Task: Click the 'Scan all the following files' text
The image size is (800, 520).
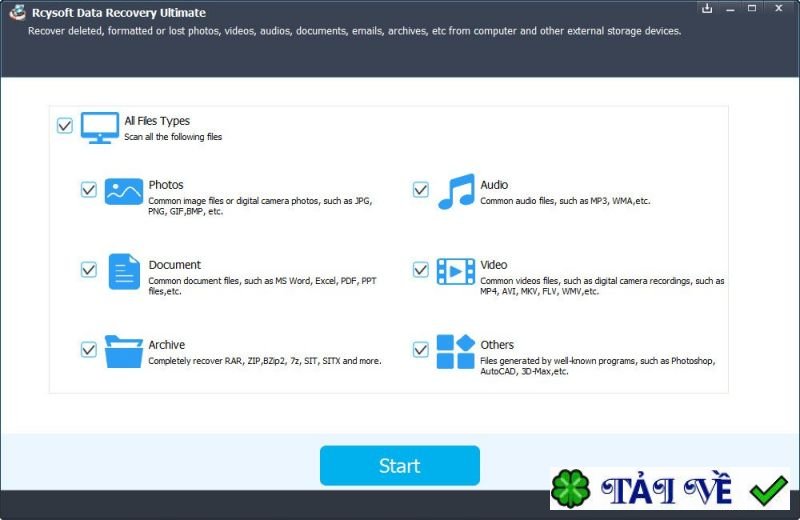Action: pyautogui.click(x=173, y=137)
